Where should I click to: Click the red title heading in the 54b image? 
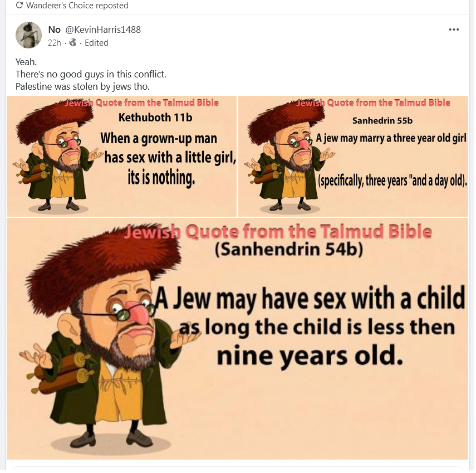[x=278, y=232]
